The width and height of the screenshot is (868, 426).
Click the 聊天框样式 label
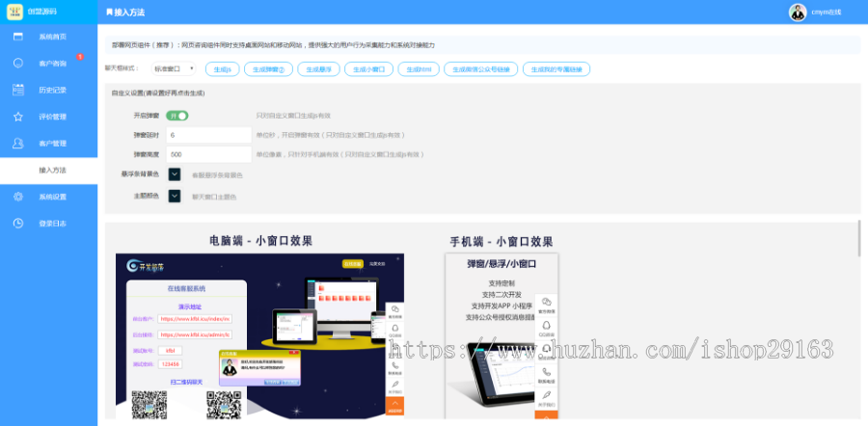pos(122,68)
